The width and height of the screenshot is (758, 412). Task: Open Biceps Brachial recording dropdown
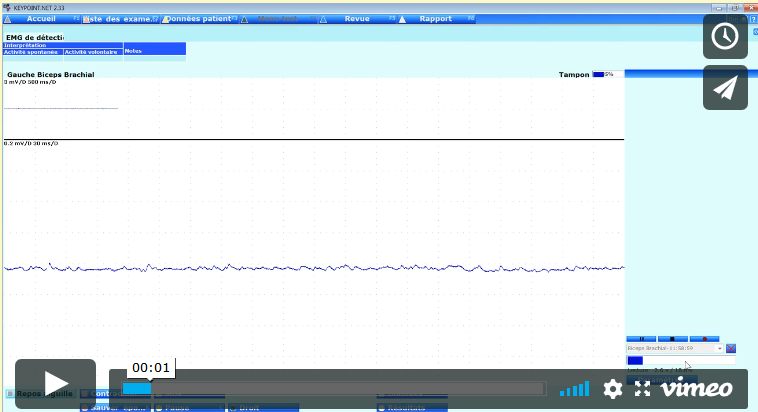coord(720,348)
